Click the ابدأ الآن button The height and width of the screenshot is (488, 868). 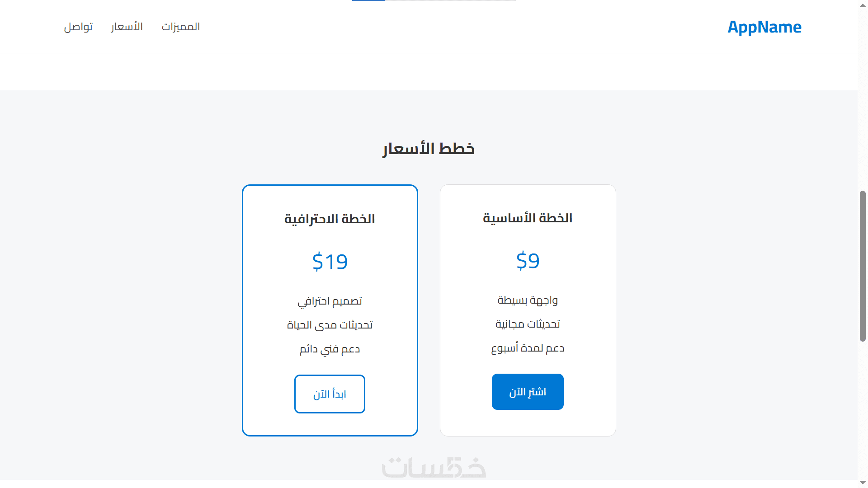pos(330,394)
